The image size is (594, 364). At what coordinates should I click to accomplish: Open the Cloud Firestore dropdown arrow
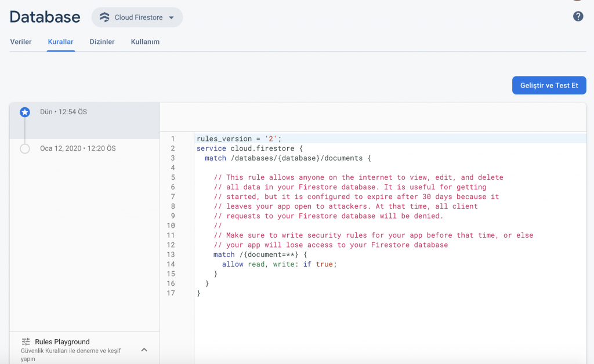point(171,17)
